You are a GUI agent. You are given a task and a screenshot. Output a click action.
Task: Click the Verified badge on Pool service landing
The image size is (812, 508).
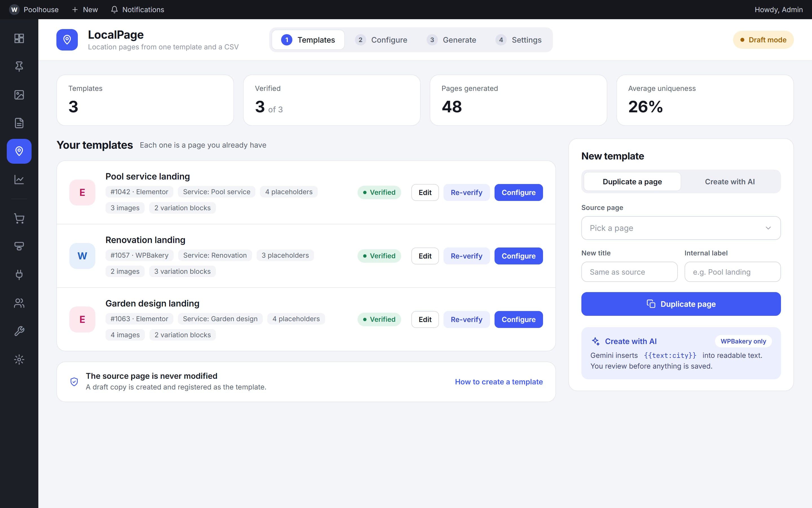379,192
